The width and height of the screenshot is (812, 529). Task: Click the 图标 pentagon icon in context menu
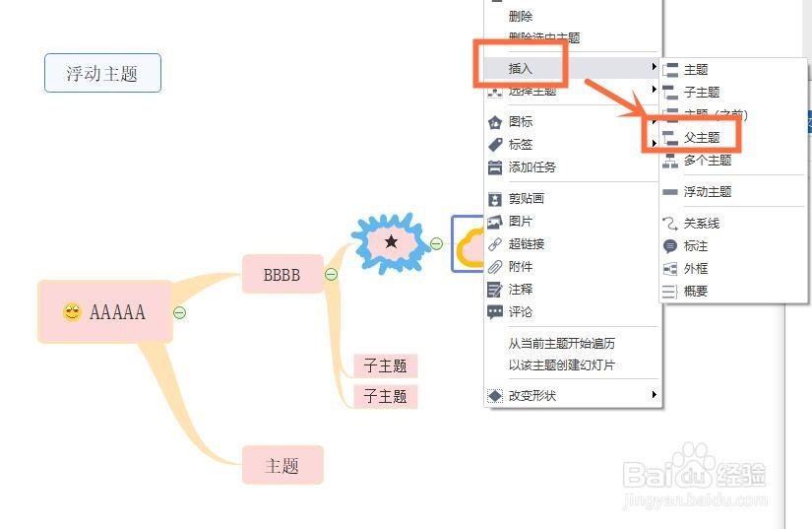495,122
